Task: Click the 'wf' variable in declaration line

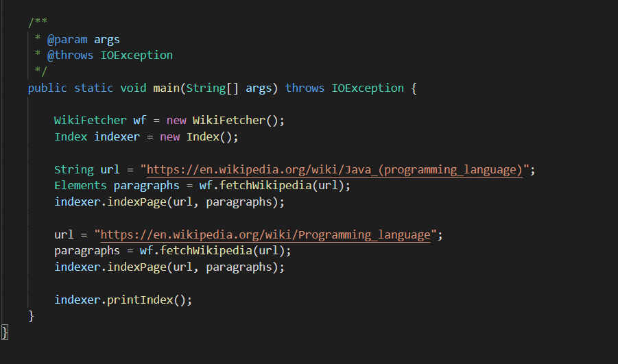Action: (140, 120)
